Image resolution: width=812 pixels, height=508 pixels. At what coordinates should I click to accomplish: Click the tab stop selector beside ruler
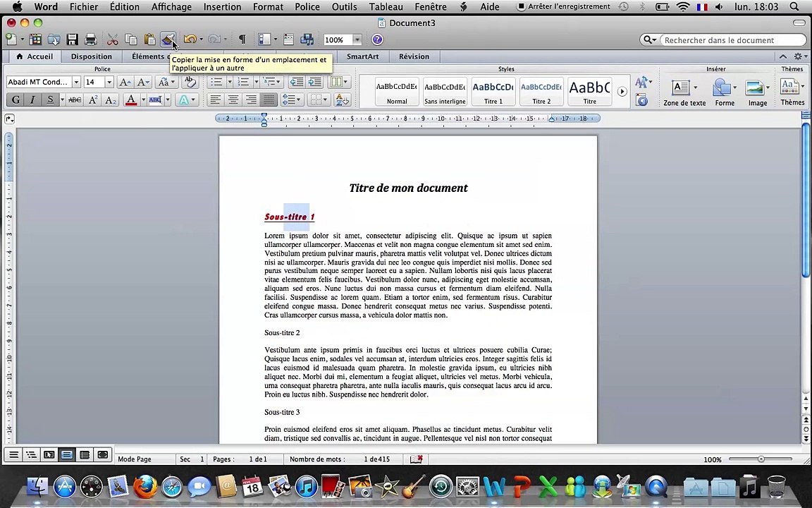click(x=9, y=119)
